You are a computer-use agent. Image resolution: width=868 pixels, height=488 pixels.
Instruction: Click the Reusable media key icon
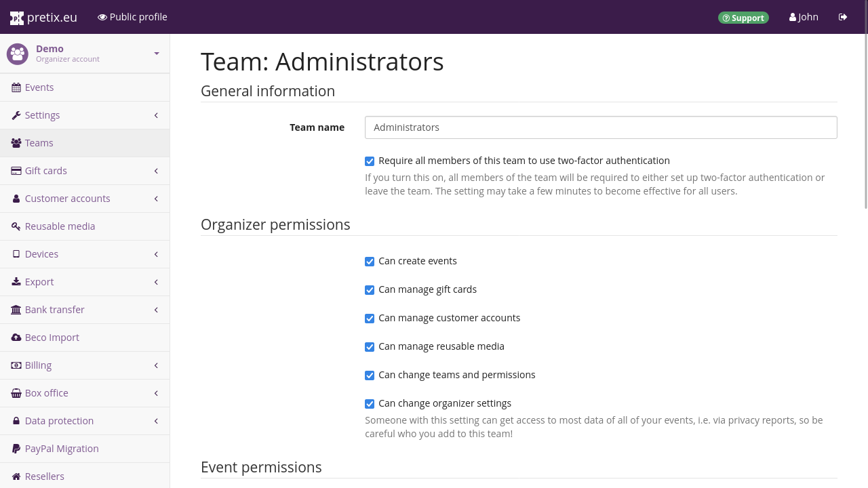pyautogui.click(x=16, y=226)
